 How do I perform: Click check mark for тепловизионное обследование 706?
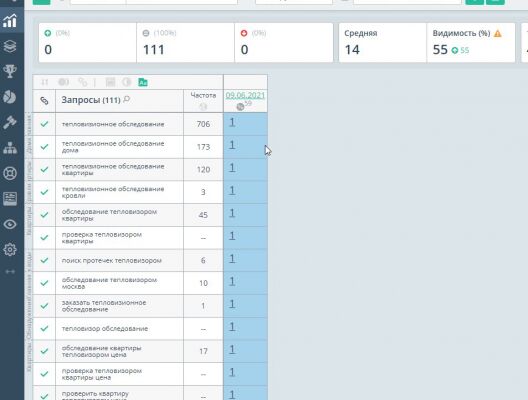tap(44, 124)
